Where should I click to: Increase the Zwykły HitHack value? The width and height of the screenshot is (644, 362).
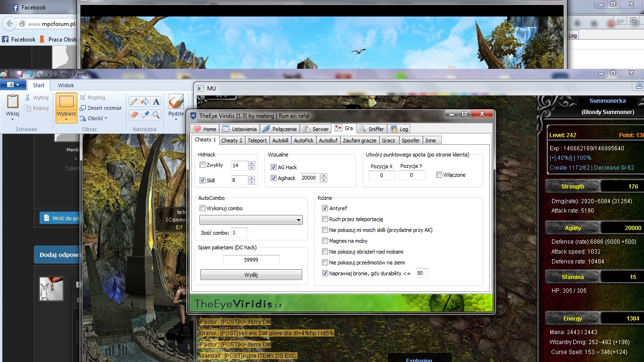point(251,164)
